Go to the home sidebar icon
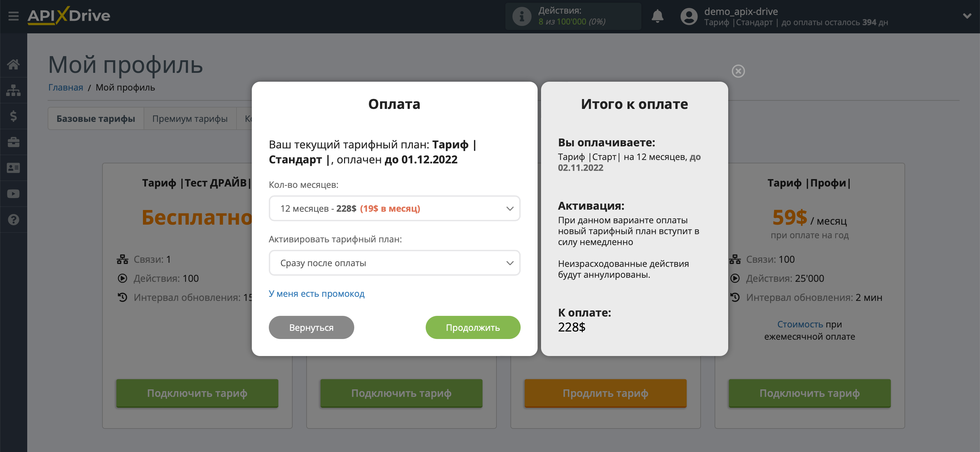Viewport: 980px width, 452px height. click(x=13, y=64)
